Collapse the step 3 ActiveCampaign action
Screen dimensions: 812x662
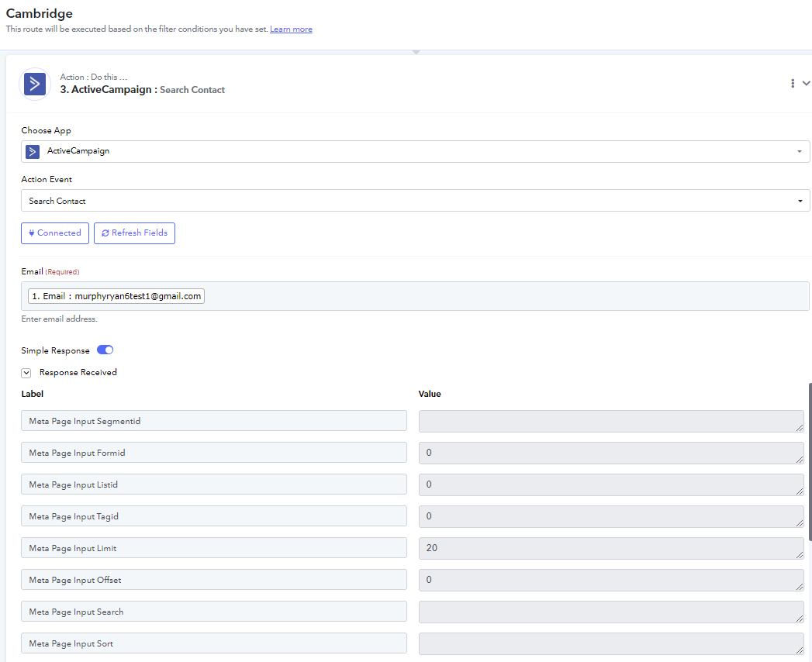click(806, 84)
